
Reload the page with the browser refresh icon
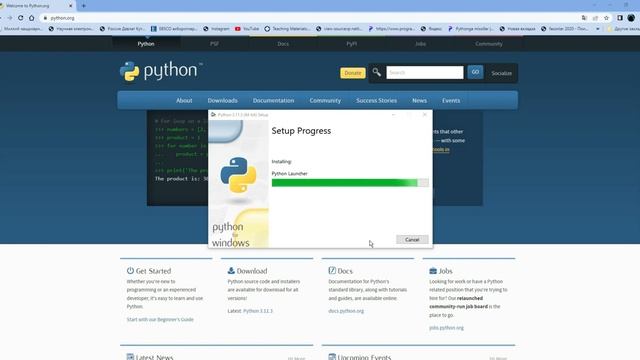(20, 18)
